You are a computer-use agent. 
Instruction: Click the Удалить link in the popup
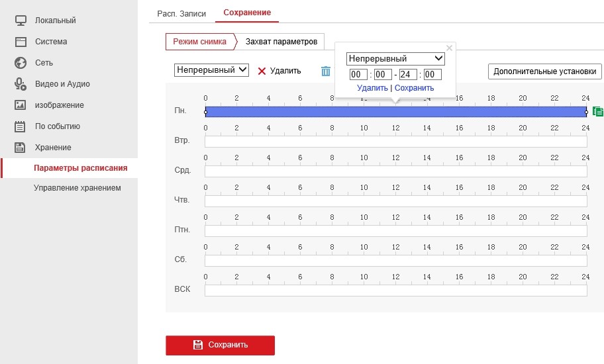[x=372, y=88]
